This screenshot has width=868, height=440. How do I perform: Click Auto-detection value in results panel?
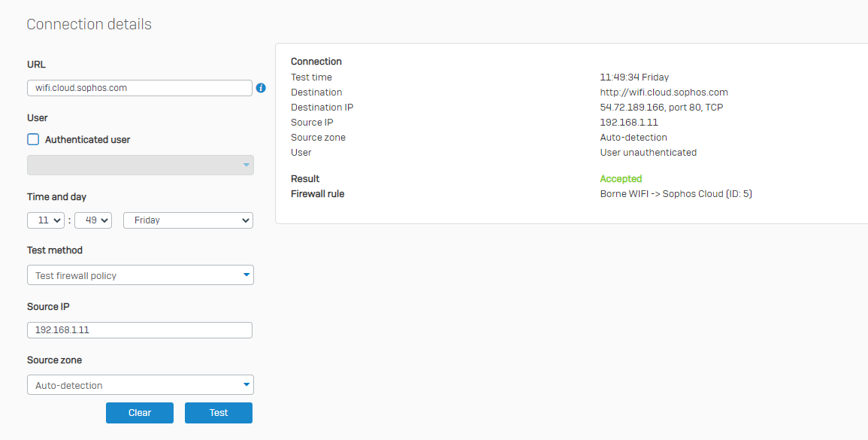634,138
